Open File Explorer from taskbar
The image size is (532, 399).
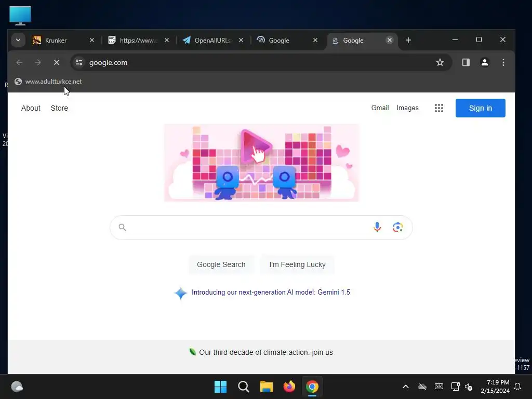pyautogui.click(x=267, y=387)
